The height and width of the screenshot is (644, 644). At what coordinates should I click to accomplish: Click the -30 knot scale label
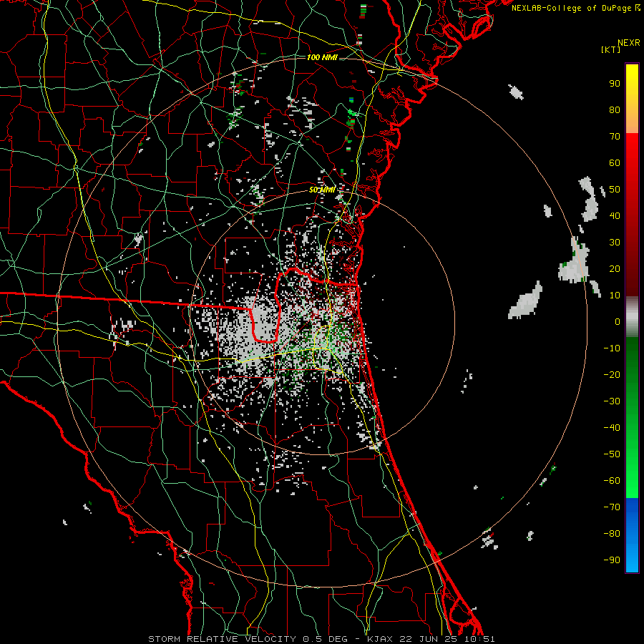[612, 401]
